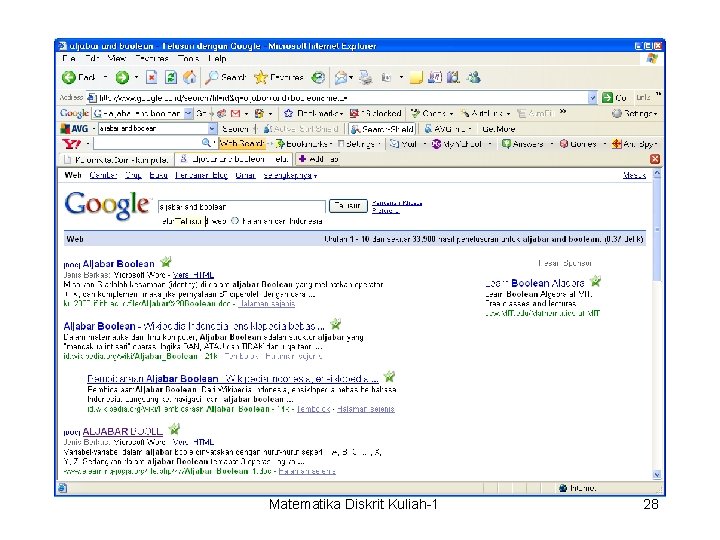Click the popup blocked icon in Google toolbar

(354, 113)
